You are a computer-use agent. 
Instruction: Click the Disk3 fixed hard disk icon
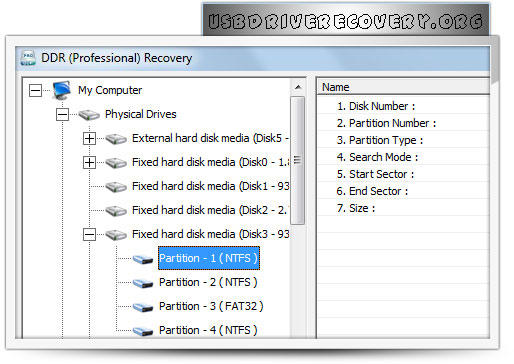(116, 235)
